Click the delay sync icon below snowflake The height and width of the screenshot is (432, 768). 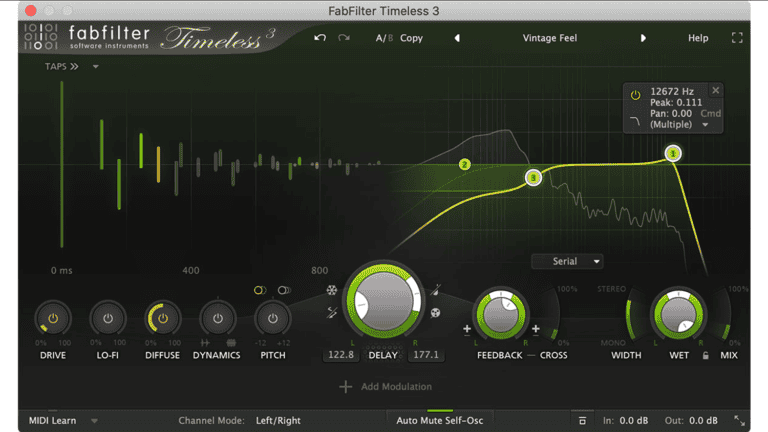(x=332, y=312)
